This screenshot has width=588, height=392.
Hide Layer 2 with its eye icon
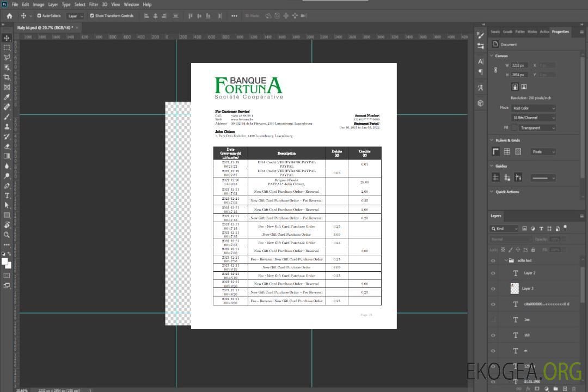click(493, 273)
